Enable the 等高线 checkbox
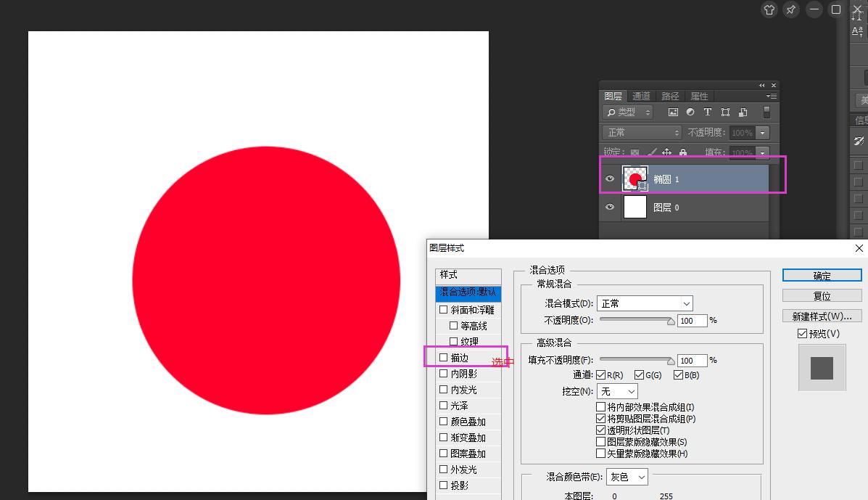 point(453,326)
